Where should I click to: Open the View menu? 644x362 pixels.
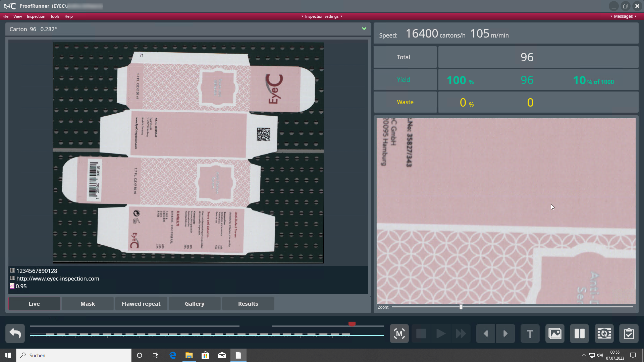pyautogui.click(x=17, y=16)
